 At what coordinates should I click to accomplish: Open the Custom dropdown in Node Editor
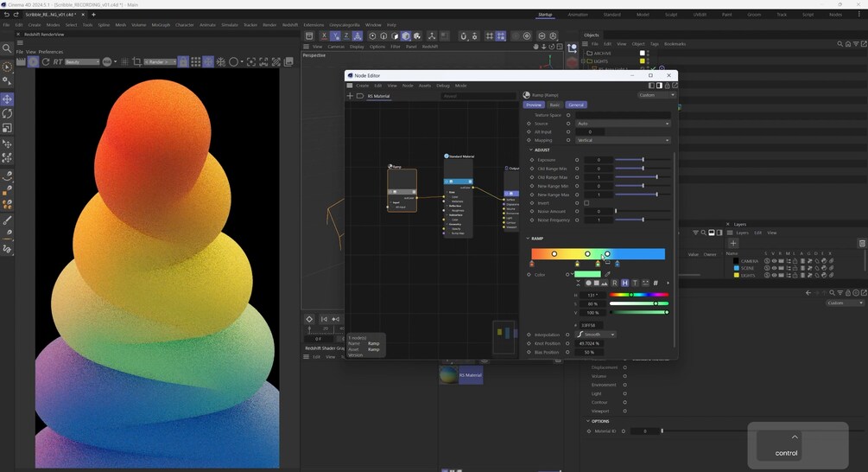coord(656,95)
